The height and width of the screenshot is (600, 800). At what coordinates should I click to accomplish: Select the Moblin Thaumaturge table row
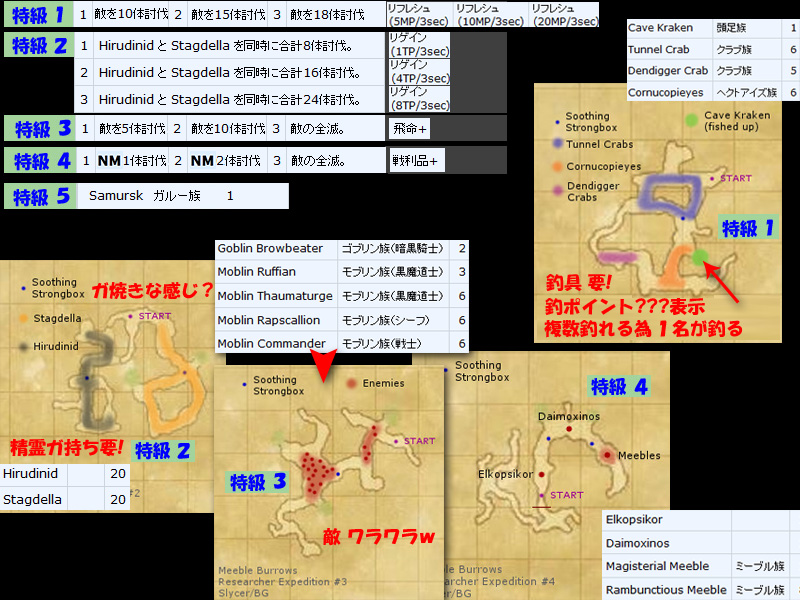point(341,296)
